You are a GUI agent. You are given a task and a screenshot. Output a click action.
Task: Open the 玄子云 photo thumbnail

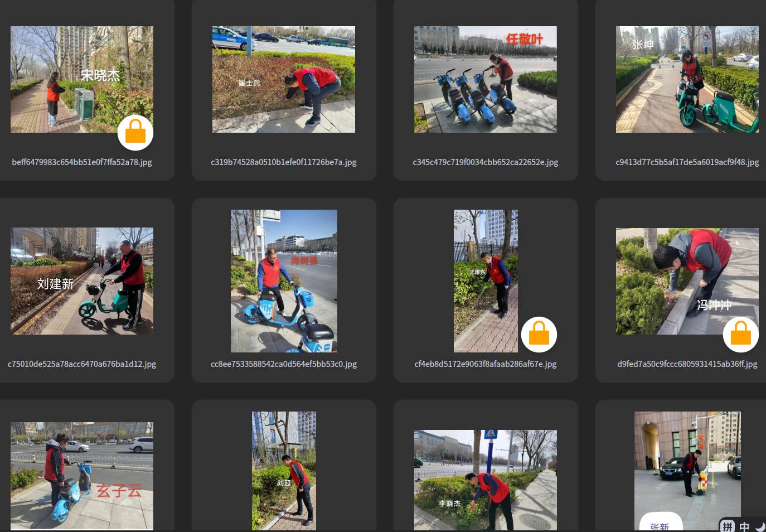point(82,476)
